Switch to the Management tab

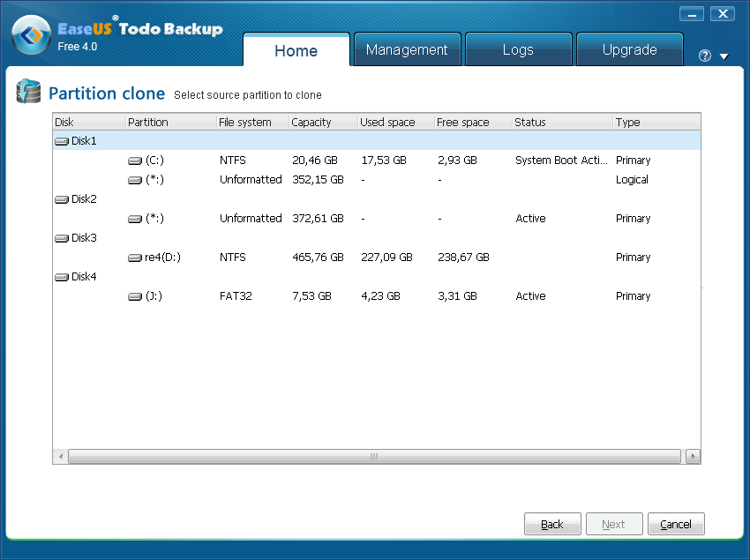(407, 49)
